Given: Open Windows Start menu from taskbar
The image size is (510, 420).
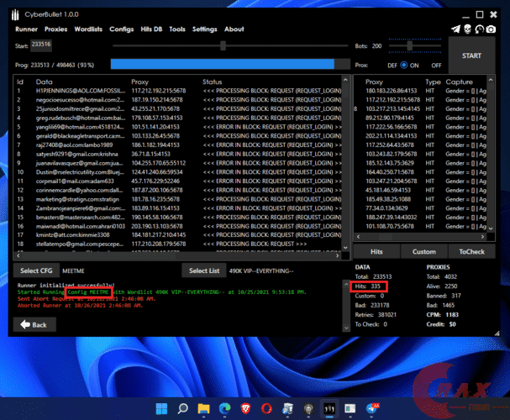Looking at the screenshot, I should (x=161, y=408).
